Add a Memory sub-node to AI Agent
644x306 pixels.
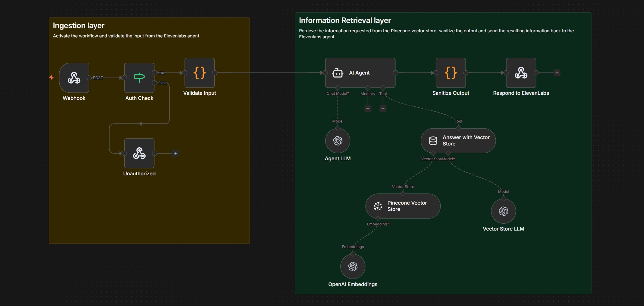pyautogui.click(x=368, y=109)
